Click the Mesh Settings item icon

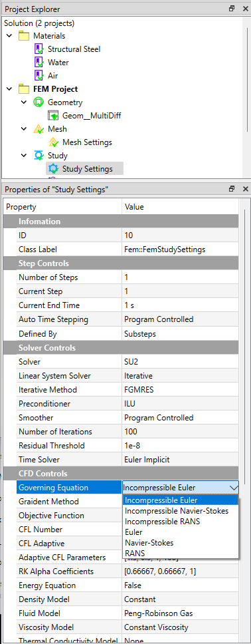coord(53,142)
